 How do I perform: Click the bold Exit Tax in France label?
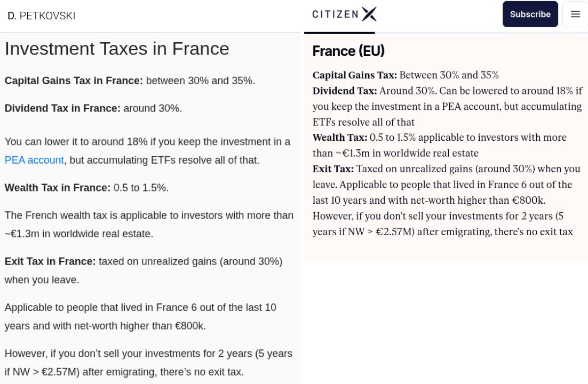point(50,261)
